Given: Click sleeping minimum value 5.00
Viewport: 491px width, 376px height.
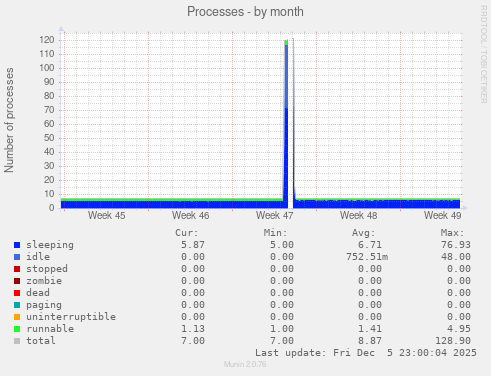Looking at the screenshot, I should click(x=282, y=245).
